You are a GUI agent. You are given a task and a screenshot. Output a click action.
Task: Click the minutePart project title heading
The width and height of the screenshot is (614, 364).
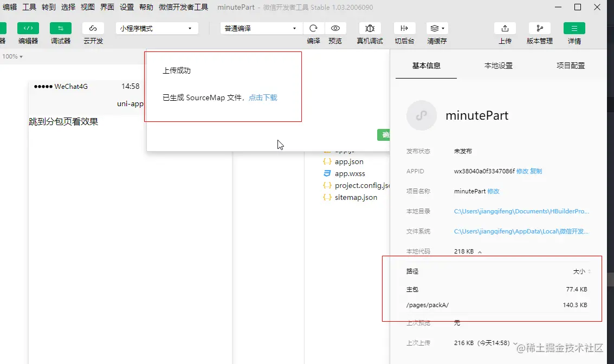coord(477,115)
